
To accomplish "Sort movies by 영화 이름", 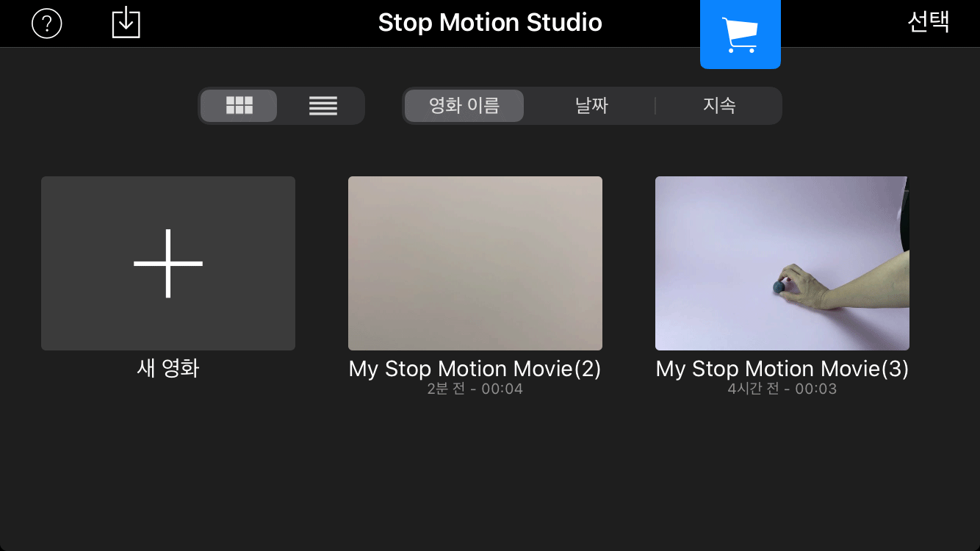I will tap(464, 106).
